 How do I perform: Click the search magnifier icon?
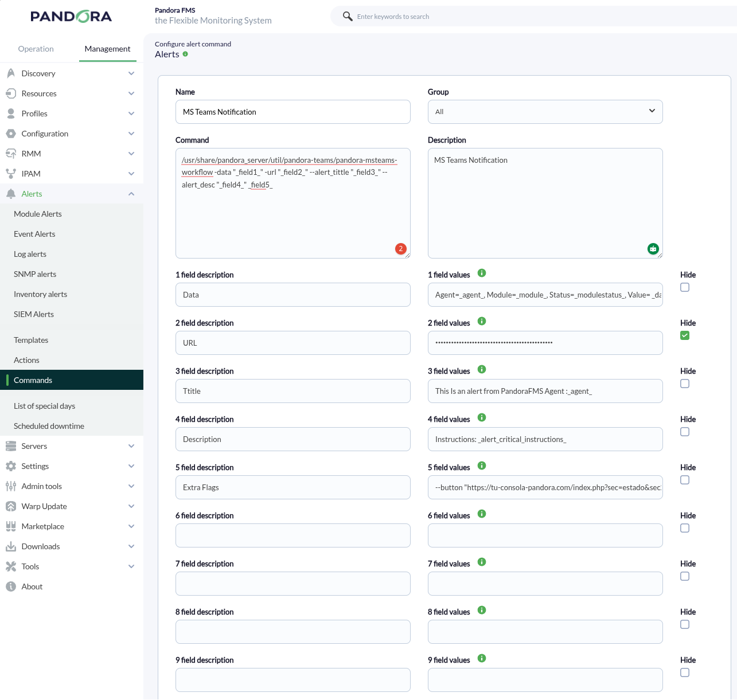pos(348,16)
